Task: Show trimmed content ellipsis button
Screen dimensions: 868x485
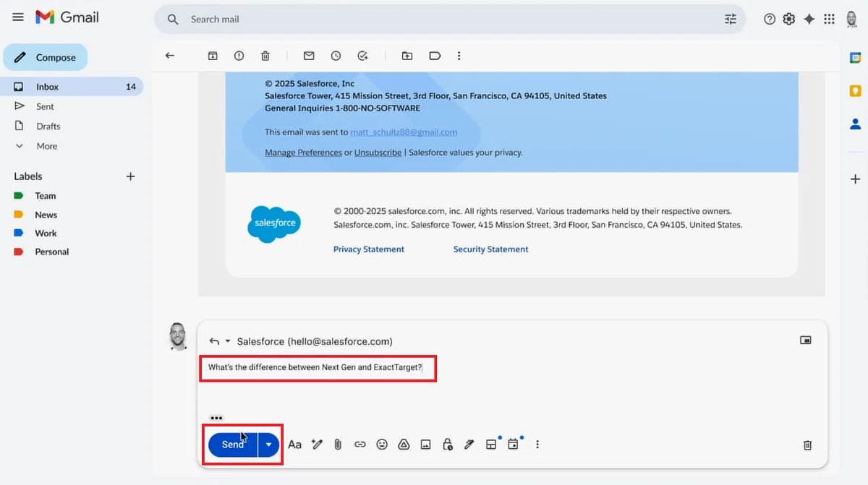Action: [x=216, y=418]
